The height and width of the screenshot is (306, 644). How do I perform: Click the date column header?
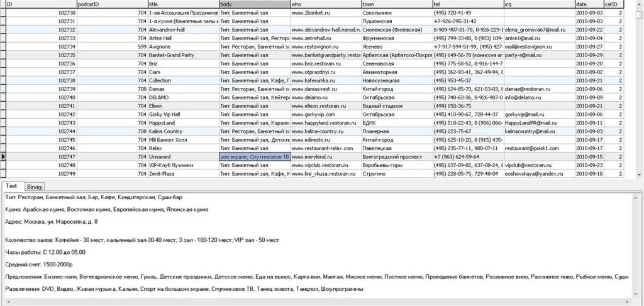pyautogui.click(x=589, y=4)
